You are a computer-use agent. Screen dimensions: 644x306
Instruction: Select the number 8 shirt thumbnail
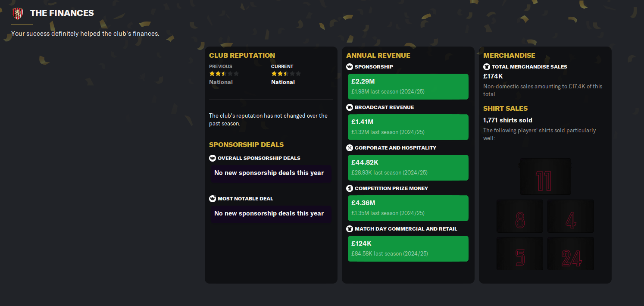point(520,216)
